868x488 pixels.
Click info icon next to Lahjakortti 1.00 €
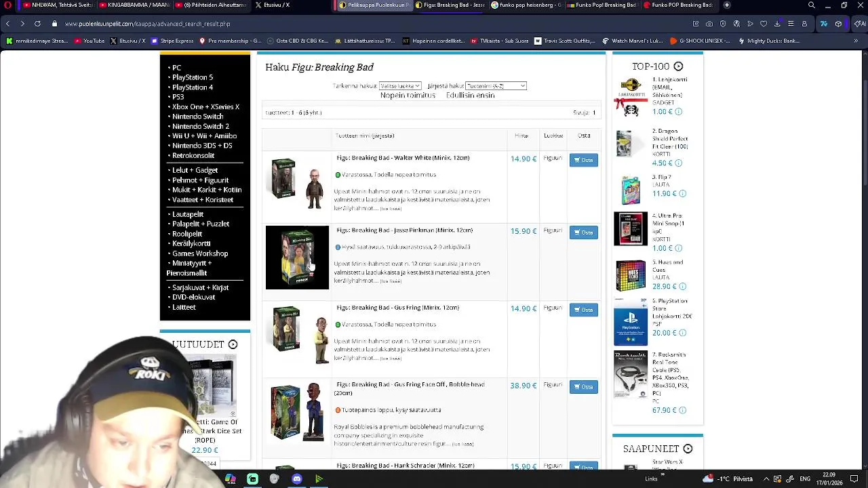(678, 112)
